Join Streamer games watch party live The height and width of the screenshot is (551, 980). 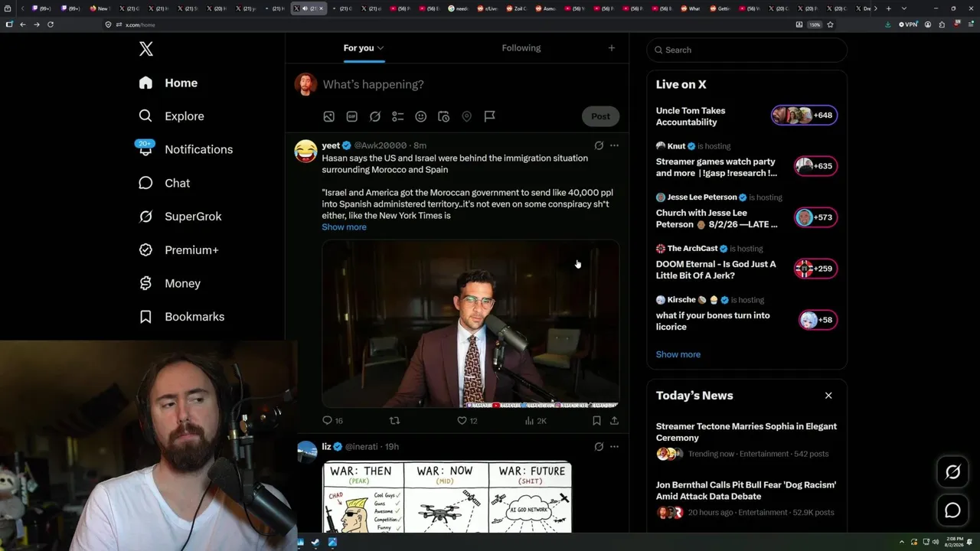[x=717, y=168]
